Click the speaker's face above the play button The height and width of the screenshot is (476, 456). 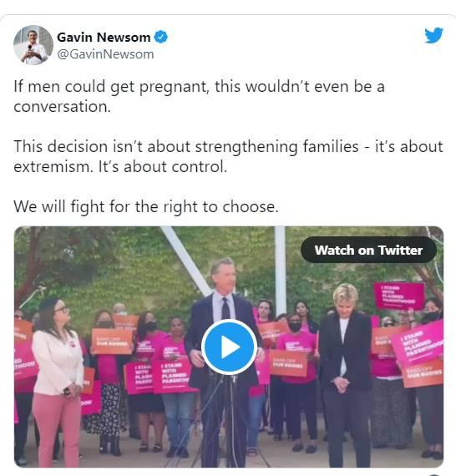click(x=224, y=276)
